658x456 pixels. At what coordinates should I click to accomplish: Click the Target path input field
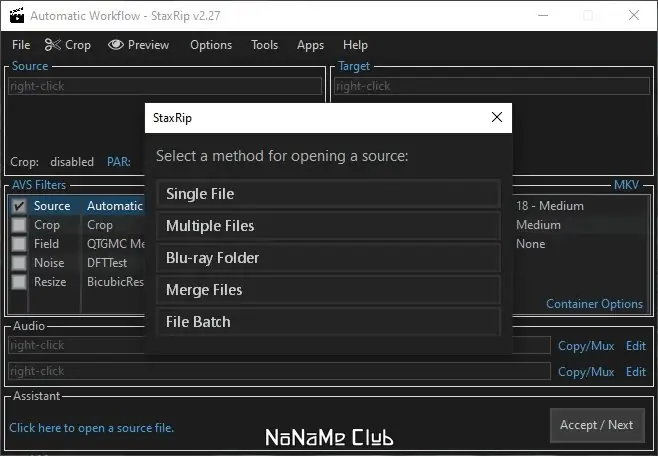pyautogui.click(x=492, y=86)
